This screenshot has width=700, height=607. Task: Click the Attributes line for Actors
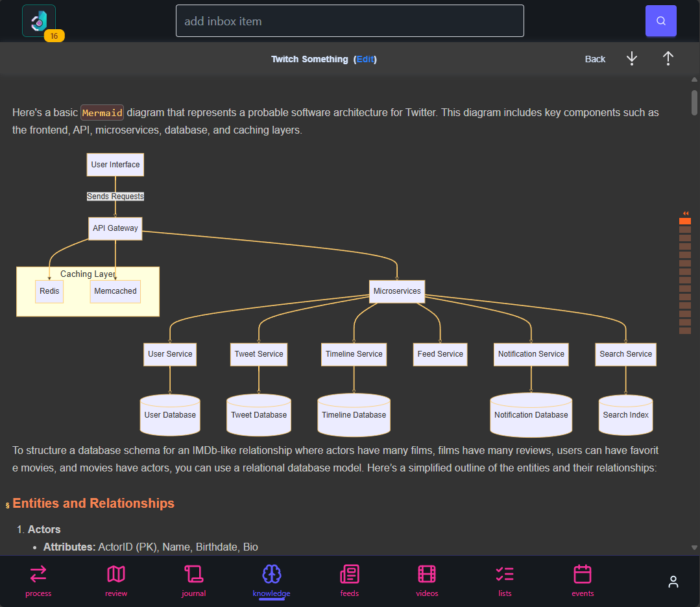click(x=151, y=547)
